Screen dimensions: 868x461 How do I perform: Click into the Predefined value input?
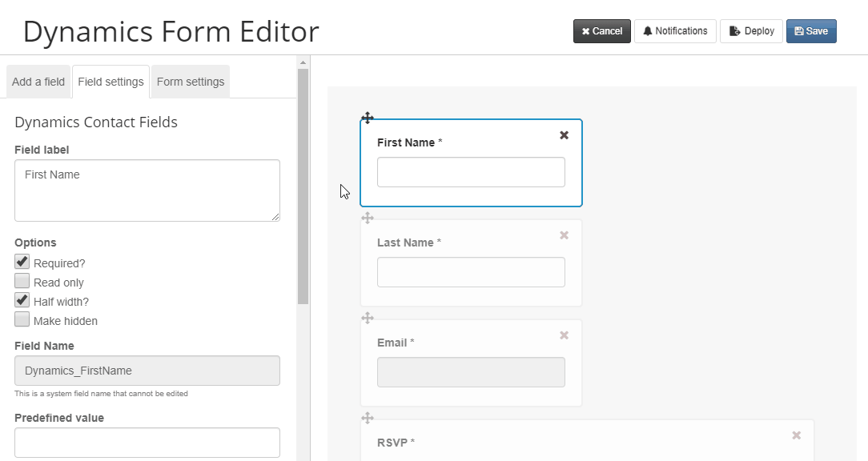147,443
